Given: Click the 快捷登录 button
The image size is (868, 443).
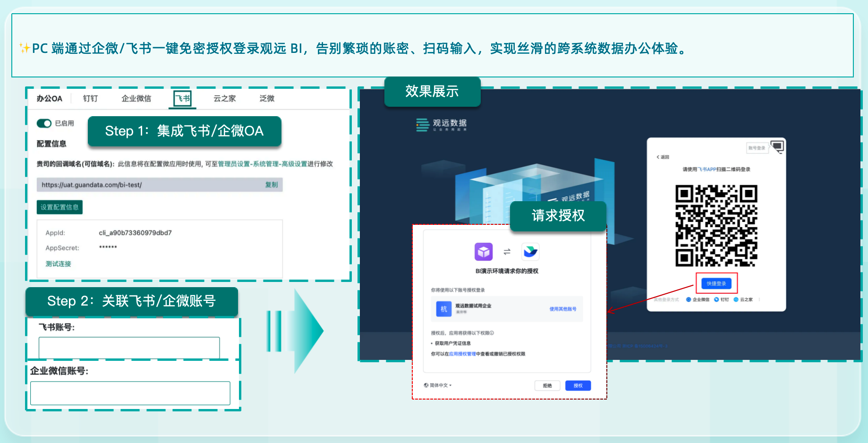Looking at the screenshot, I should tap(716, 283).
